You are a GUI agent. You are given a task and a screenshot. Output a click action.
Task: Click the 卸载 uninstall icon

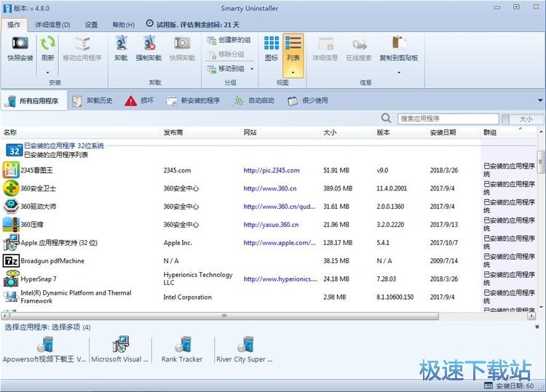[121, 44]
